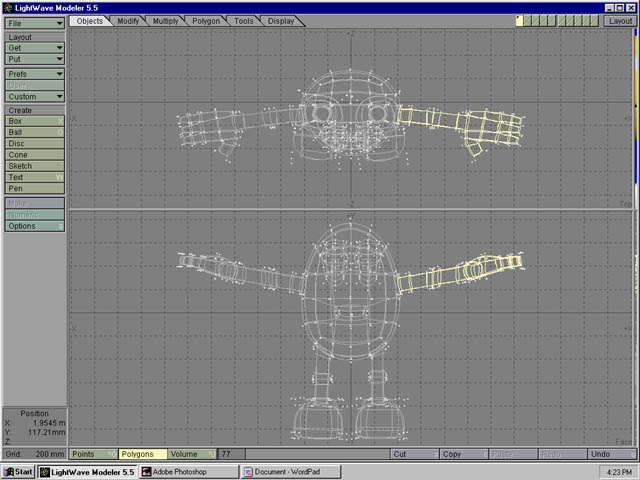Viewport: 640px width, 480px height.
Task: Click the LightWave Modeler 5.5 taskbar button
Action: (87, 472)
